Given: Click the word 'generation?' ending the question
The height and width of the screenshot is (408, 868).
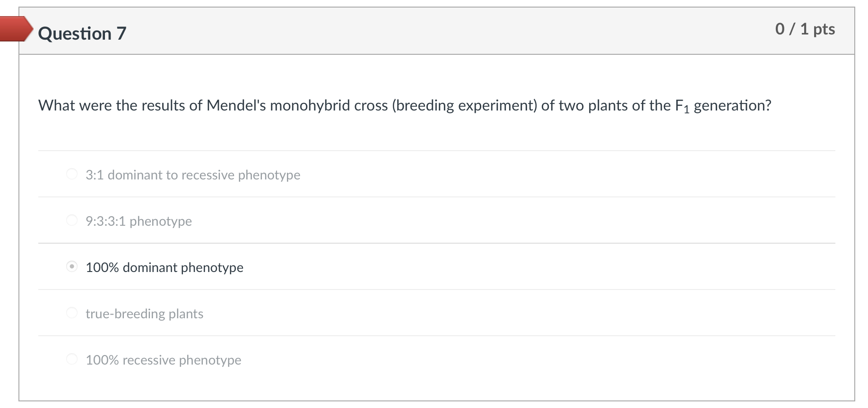Looking at the screenshot, I should [x=732, y=105].
